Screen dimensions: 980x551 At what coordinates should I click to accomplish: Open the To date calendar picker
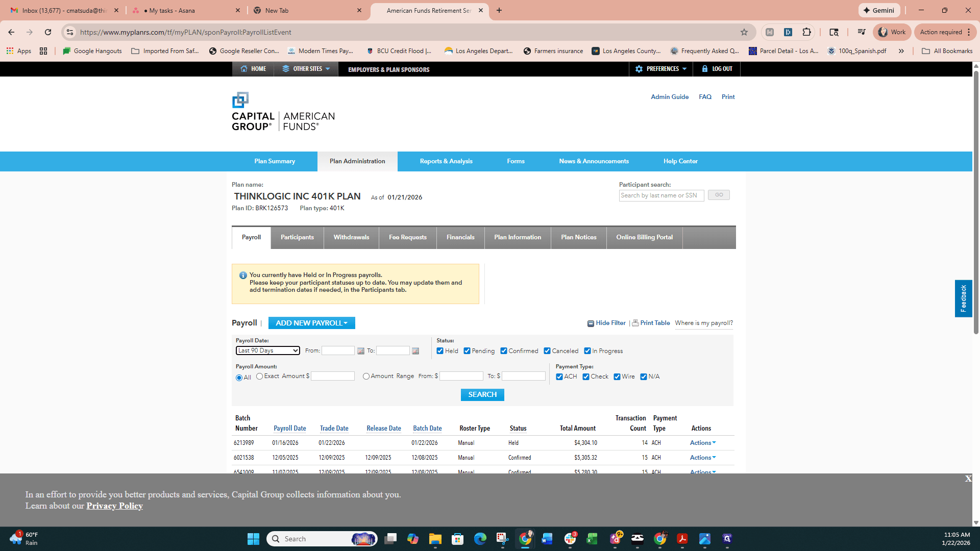[x=415, y=351]
